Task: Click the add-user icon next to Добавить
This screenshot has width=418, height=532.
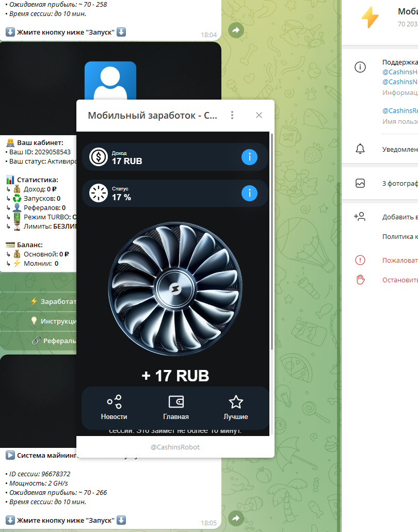Action: 360,217
